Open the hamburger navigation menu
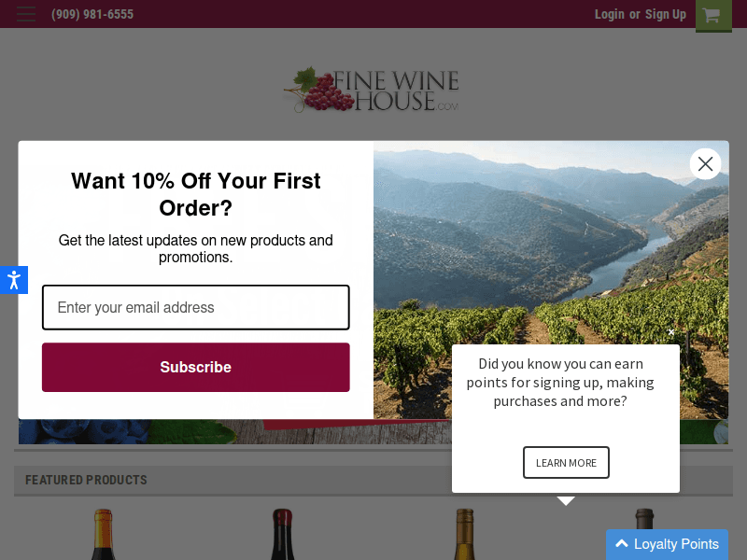This screenshot has height=560, width=747. click(26, 14)
